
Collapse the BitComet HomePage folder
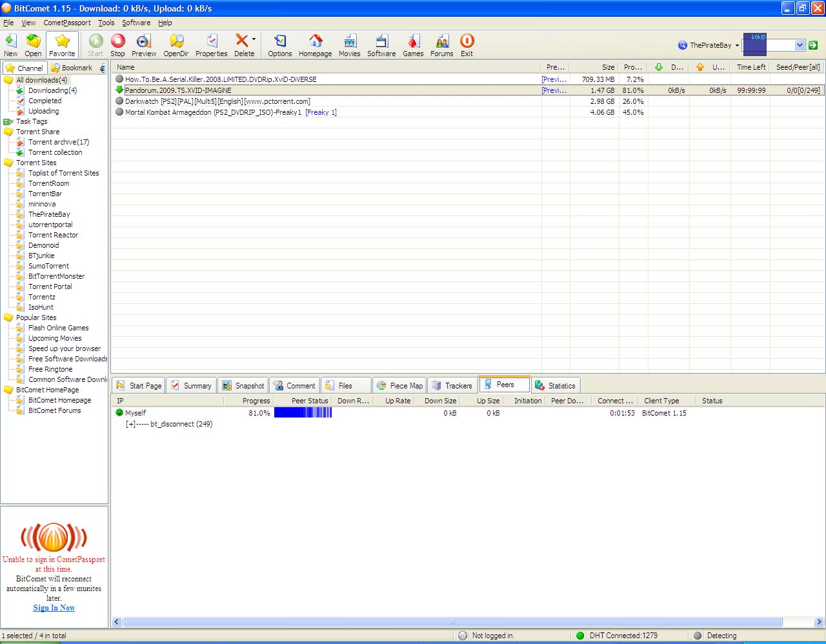8,390
